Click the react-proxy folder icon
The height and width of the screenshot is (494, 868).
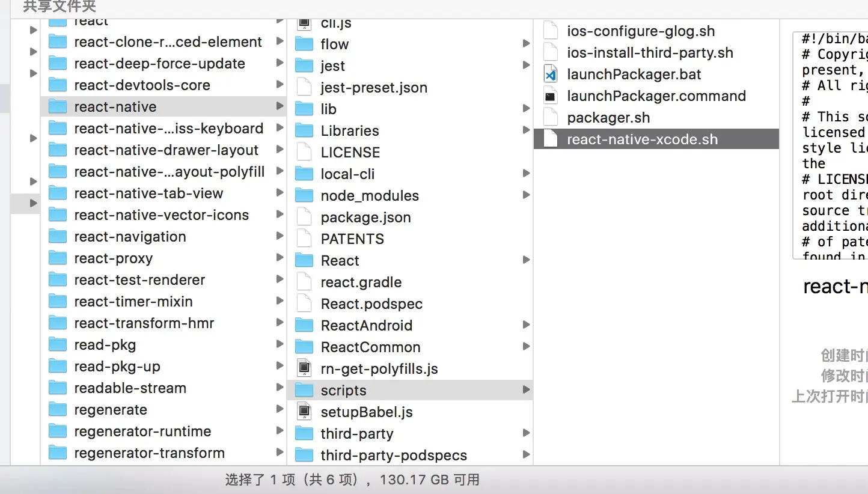[58, 258]
